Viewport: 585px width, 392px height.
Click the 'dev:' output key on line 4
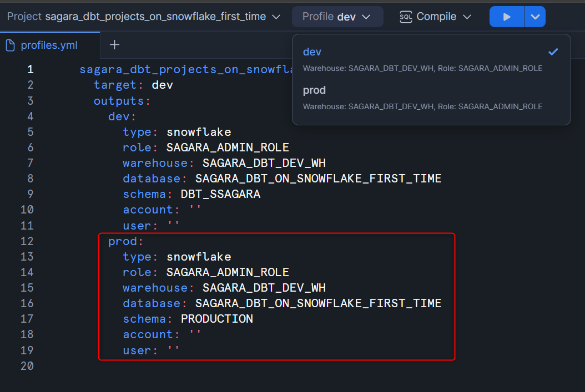pyautogui.click(x=122, y=116)
